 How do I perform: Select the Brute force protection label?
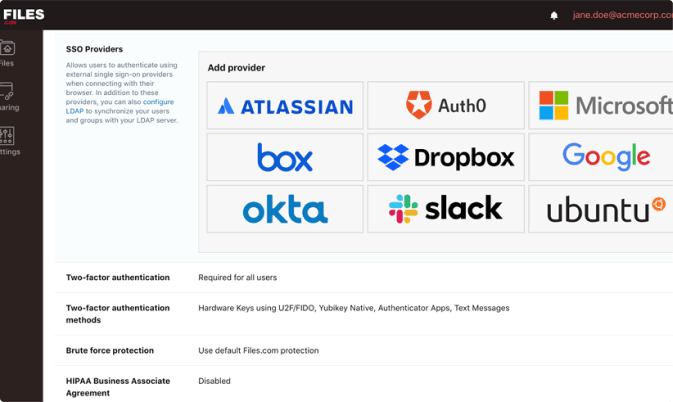pos(109,351)
